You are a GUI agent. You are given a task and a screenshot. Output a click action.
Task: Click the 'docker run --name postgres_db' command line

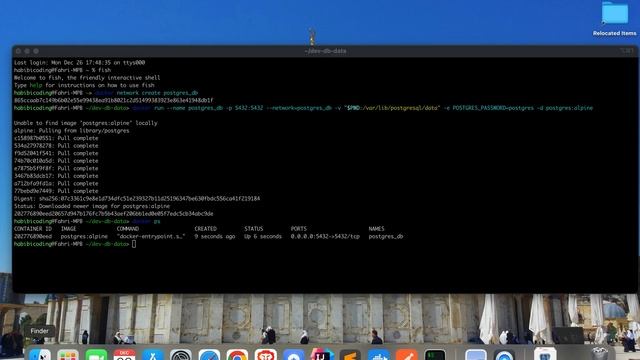click(303, 108)
